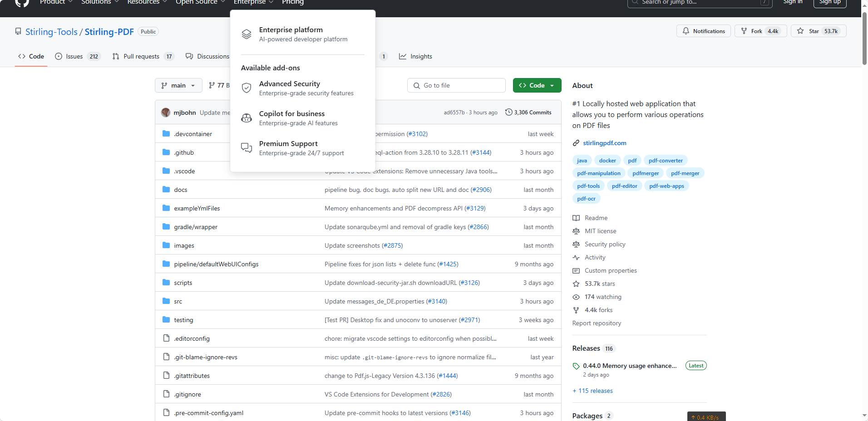
Task: Click the Notifications bell icon
Action: pos(686,31)
